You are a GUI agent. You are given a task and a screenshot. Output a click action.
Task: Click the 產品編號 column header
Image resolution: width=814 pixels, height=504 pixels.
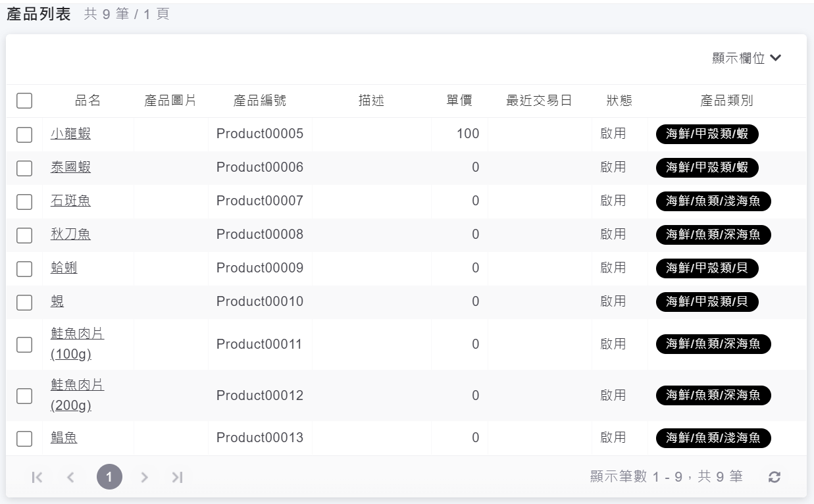(260, 101)
